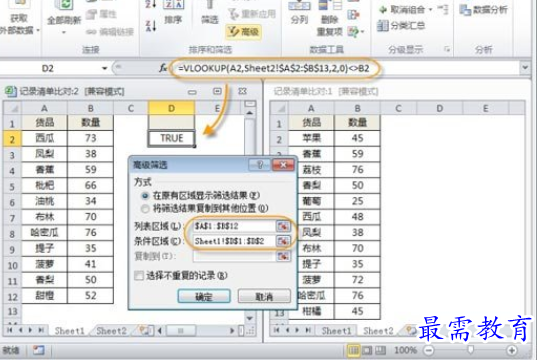Viewport: 540px width, 360px height.
Task: Click the criteria range (条件区域) input field
Action: [234, 241]
